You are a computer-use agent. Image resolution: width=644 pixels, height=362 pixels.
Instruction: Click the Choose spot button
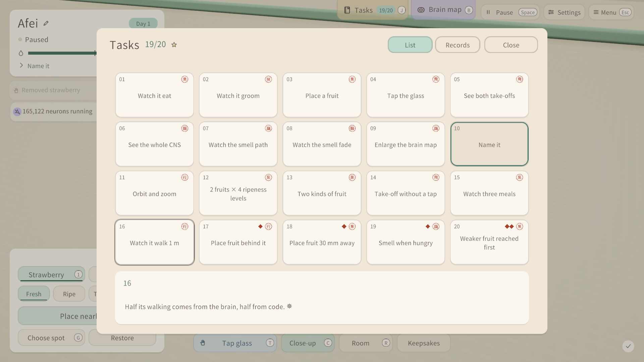pyautogui.click(x=51, y=338)
